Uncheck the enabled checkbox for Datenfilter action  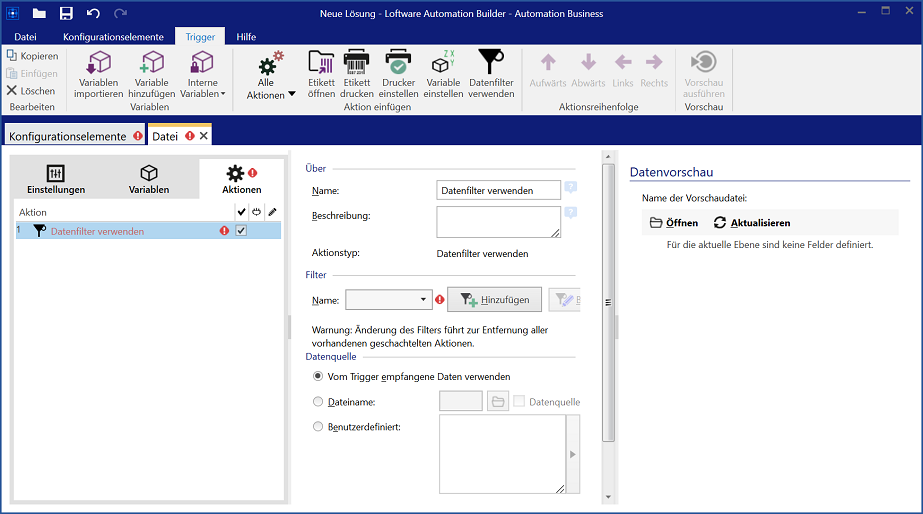tap(241, 231)
